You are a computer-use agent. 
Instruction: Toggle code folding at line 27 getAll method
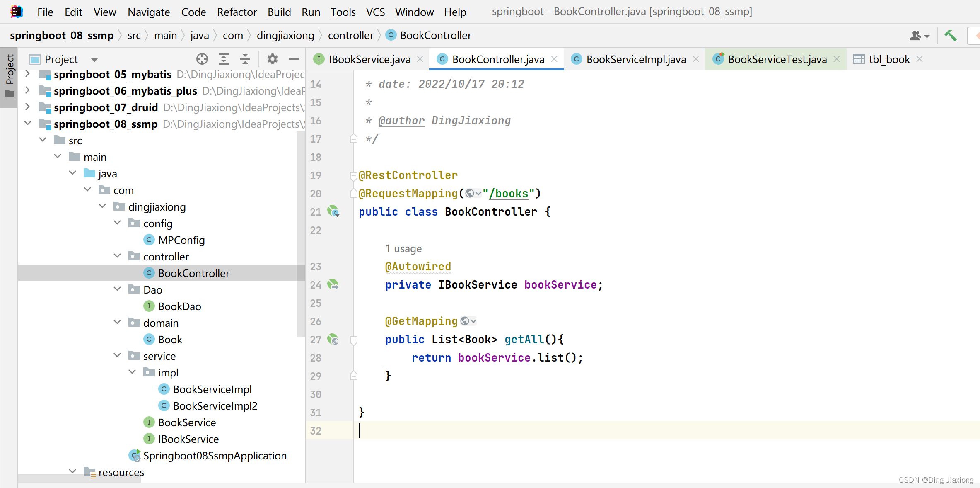click(x=354, y=340)
